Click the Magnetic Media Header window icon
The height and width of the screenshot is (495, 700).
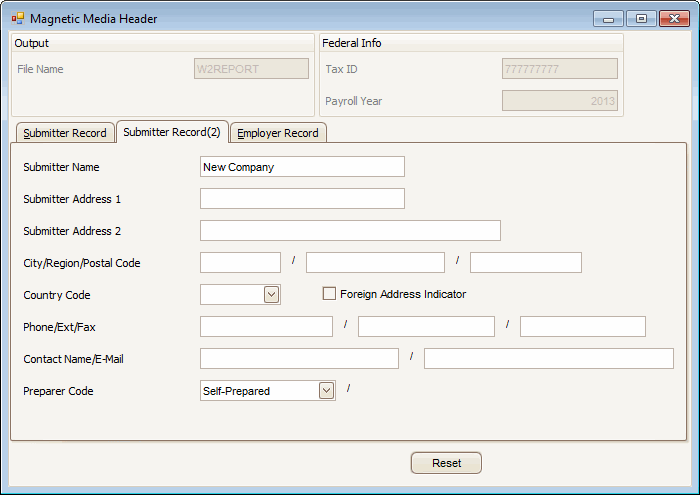click(x=18, y=19)
